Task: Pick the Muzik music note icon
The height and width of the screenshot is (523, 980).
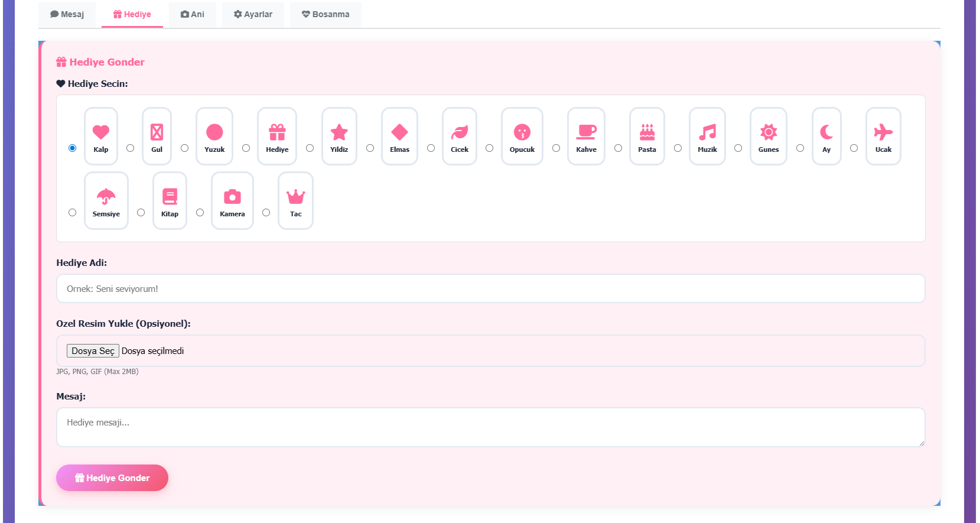Action: 707,132
